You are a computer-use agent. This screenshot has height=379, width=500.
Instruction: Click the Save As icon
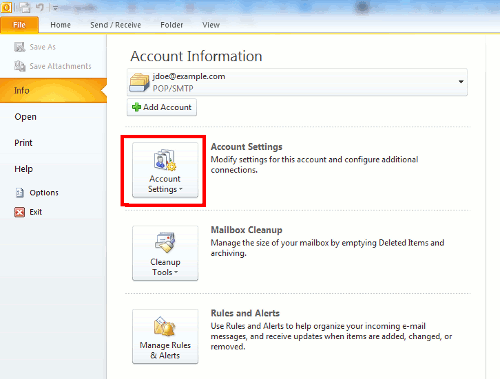(x=20, y=47)
